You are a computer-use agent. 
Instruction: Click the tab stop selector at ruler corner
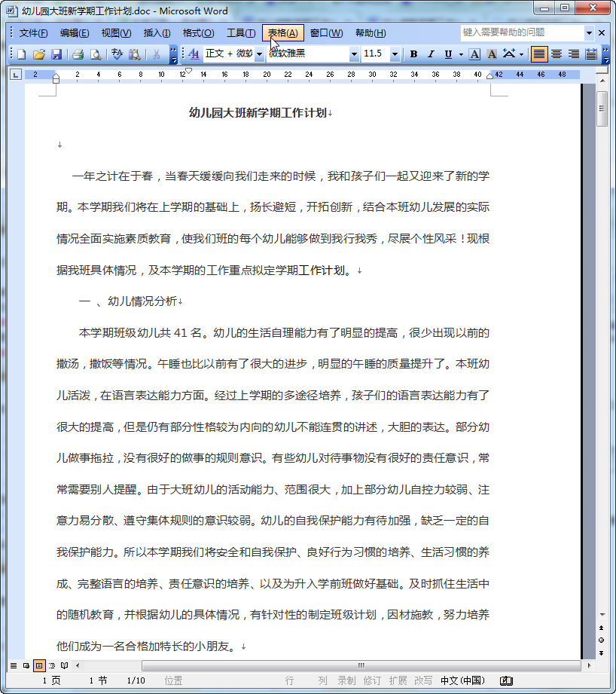tap(16, 75)
